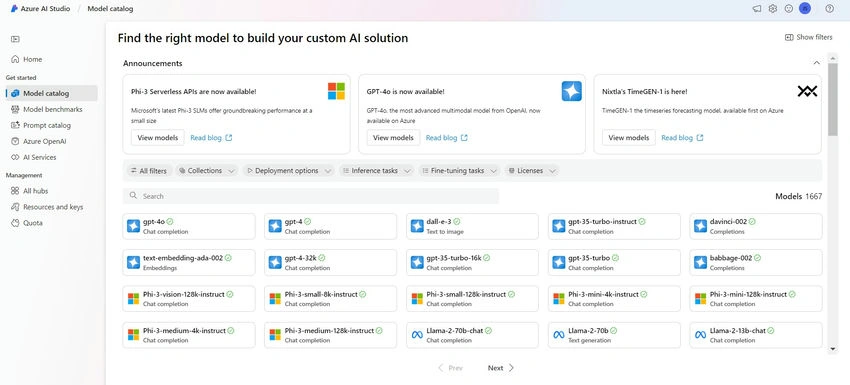Open the gpt-35-turbo-instruct model card
This screenshot has width=850, height=385.
pyautogui.click(x=614, y=226)
